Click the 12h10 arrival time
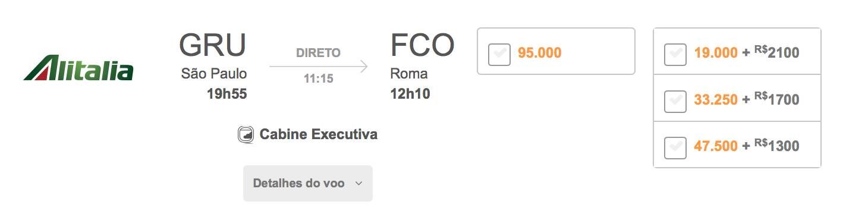 point(410,93)
